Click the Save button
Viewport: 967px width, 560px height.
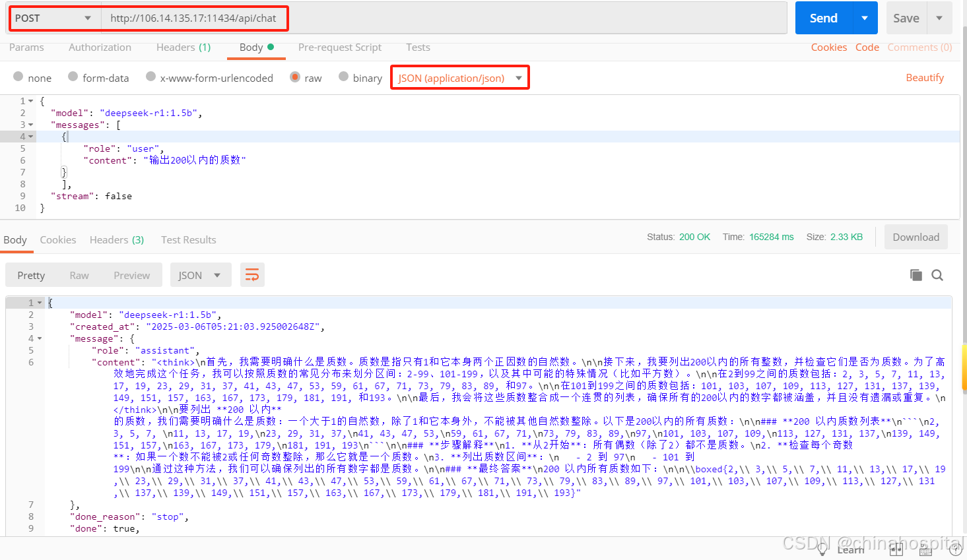coord(906,18)
